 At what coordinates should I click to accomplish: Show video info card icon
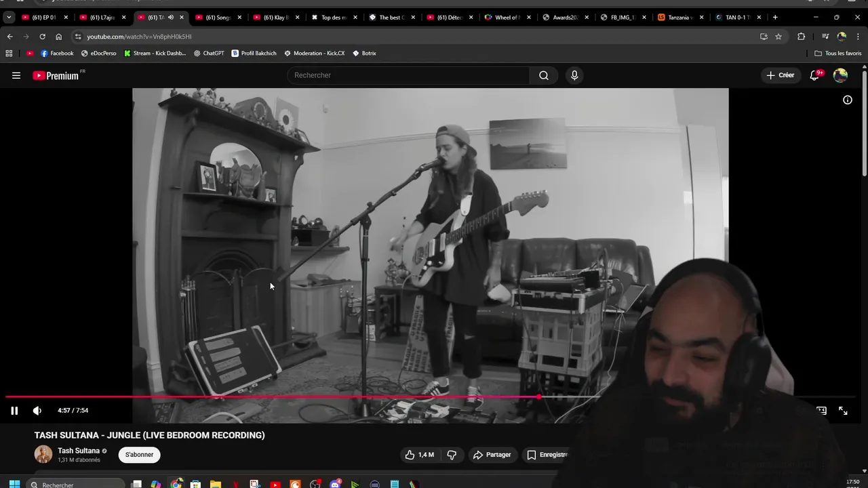[x=848, y=100]
